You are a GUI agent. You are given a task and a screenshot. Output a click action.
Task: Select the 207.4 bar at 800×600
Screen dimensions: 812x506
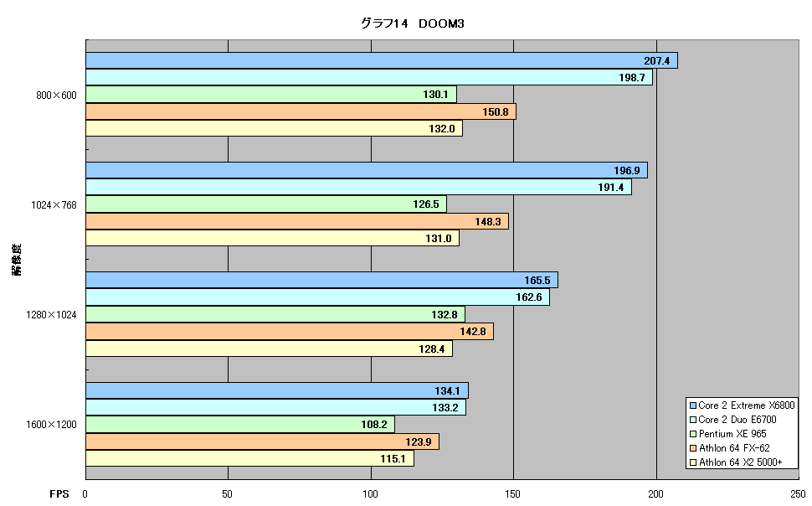(x=382, y=60)
